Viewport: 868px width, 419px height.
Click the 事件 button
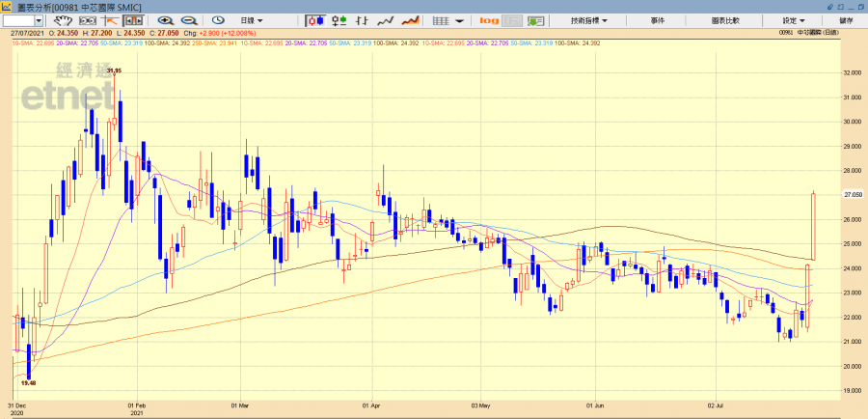point(658,20)
